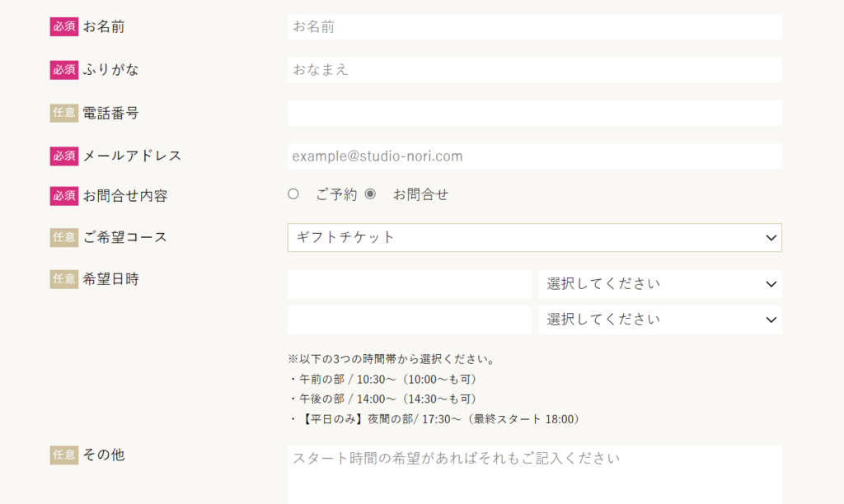Select the メールアドレス email input field
Screen dimensions: 844x504
[x=534, y=156]
